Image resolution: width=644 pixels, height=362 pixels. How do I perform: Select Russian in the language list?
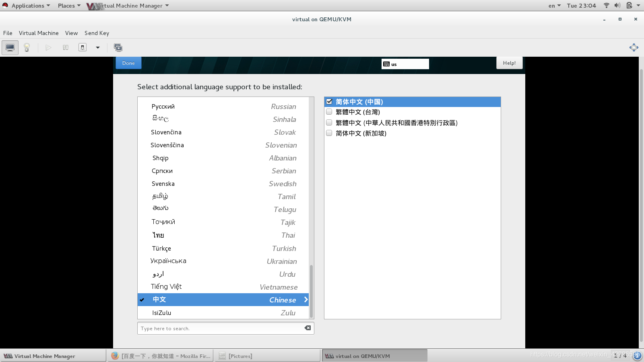pyautogui.click(x=223, y=106)
